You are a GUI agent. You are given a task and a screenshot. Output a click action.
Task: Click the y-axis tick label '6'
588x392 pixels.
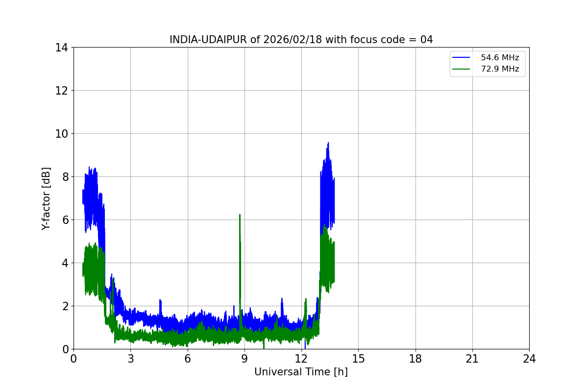(64, 220)
